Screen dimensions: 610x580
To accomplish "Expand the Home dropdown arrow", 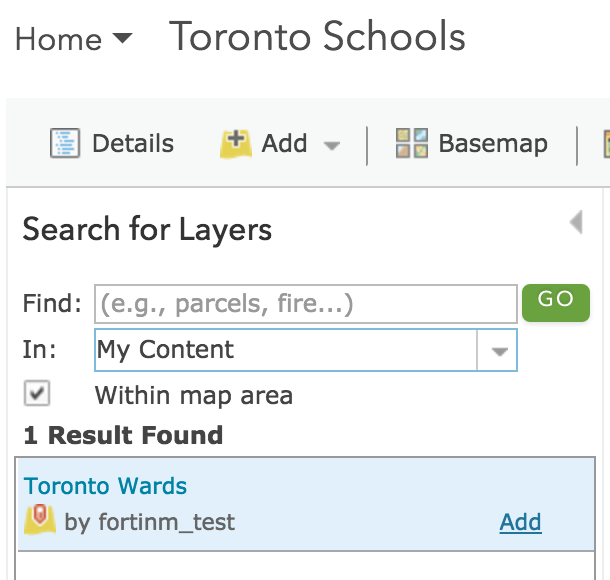I will click(x=122, y=38).
